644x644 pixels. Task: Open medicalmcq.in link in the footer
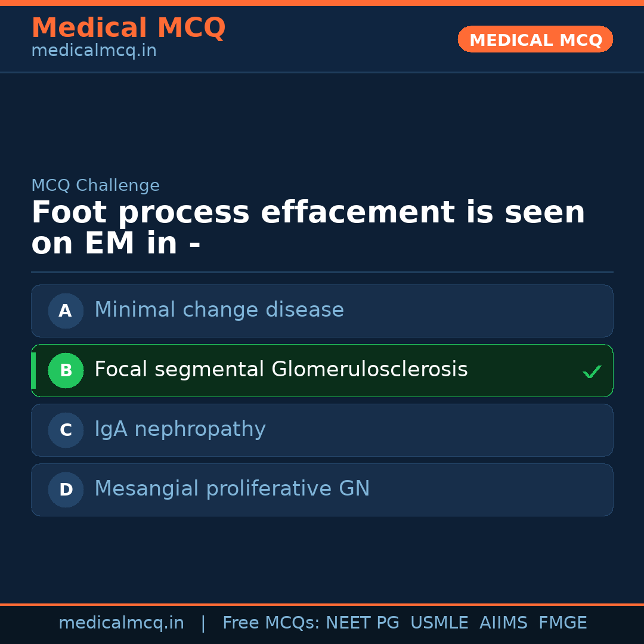(121, 623)
